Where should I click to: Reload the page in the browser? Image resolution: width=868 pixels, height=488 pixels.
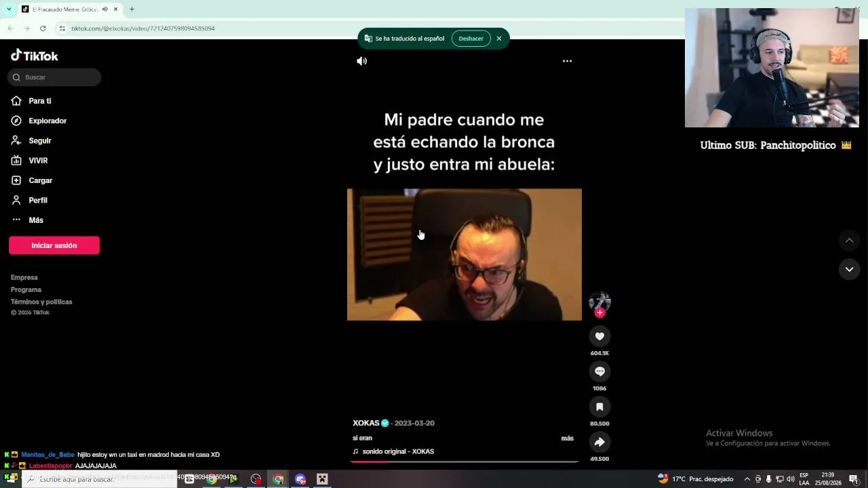coord(43,28)
